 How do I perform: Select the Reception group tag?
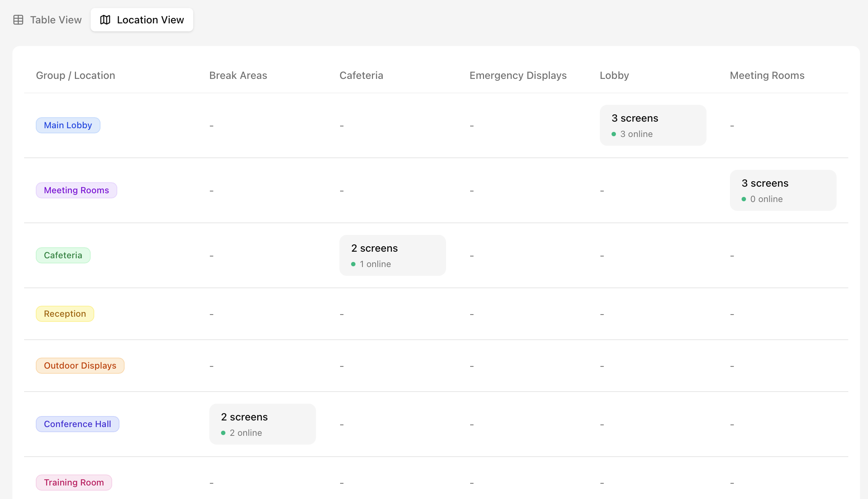tap(65, 314)
